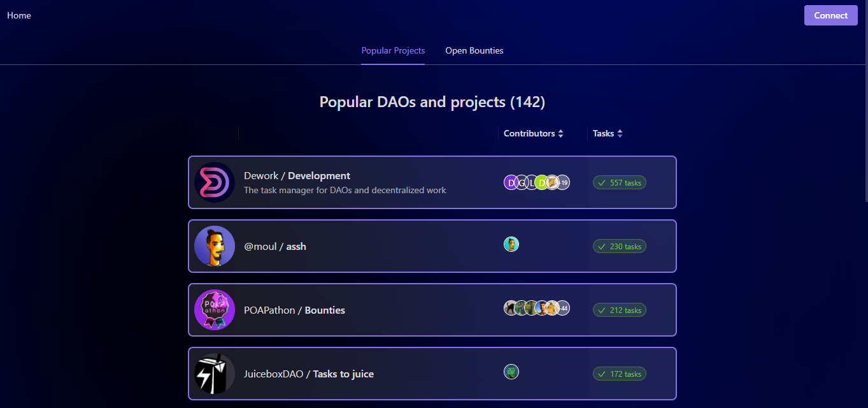This screenshot has height=408, width=868.
Task: Open the @moul / assh project title
Action: pos(275,246)
